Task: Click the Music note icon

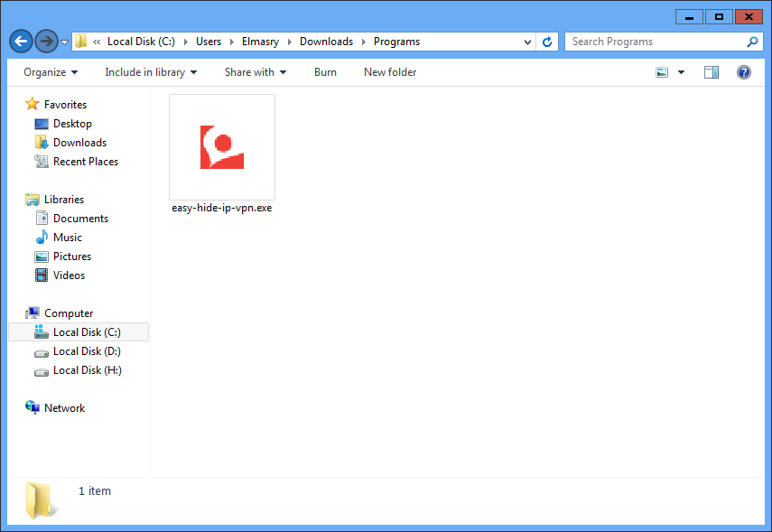Action: click(42, 237)
